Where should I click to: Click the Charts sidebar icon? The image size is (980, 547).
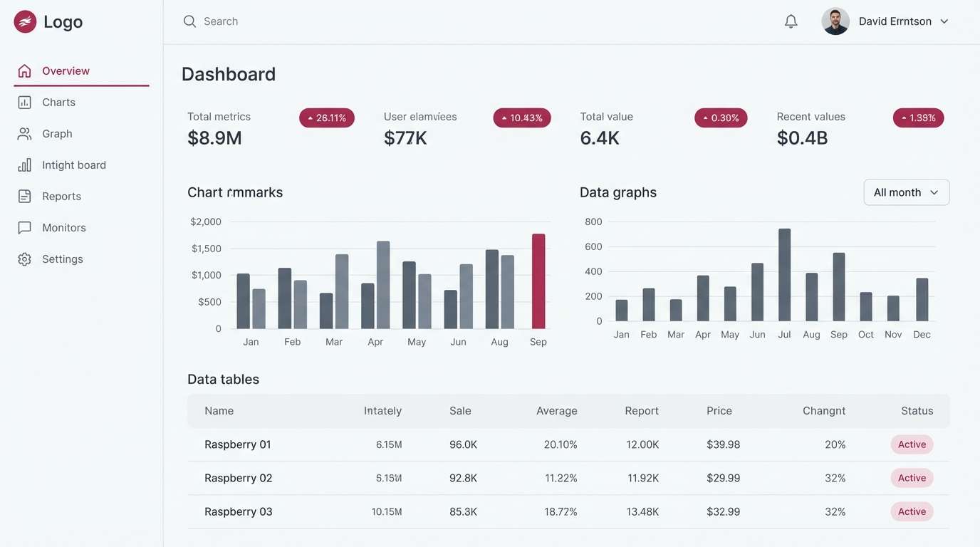coord(24,103)
